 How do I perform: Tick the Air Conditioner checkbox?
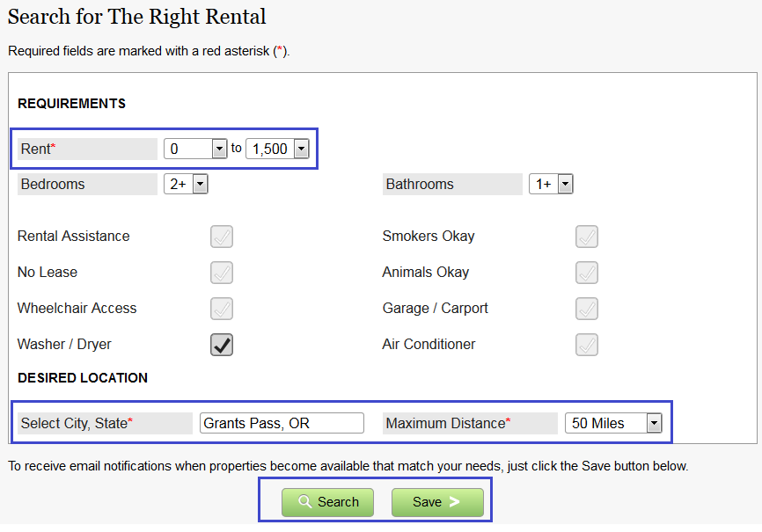click(587, 345)
